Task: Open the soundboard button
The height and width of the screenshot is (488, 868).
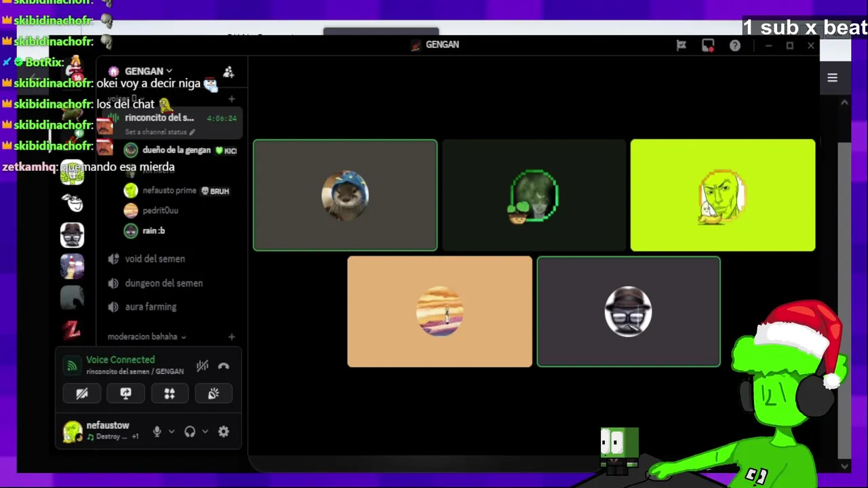Action: tap(214, 394)
